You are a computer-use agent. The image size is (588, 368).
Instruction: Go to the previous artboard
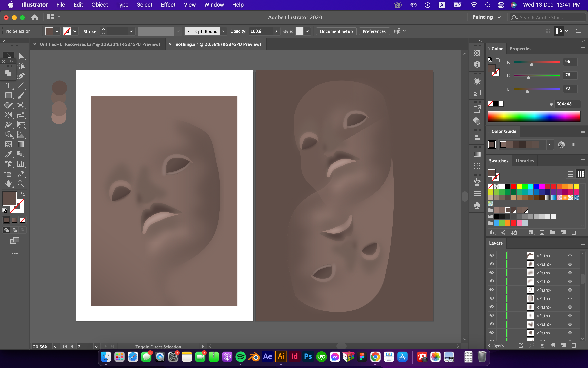tap(72, 346)
